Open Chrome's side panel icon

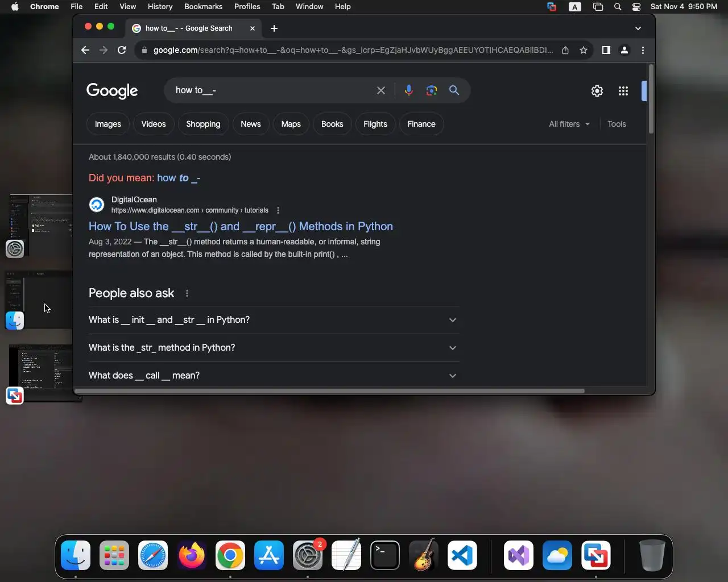[x=606, y=50]
